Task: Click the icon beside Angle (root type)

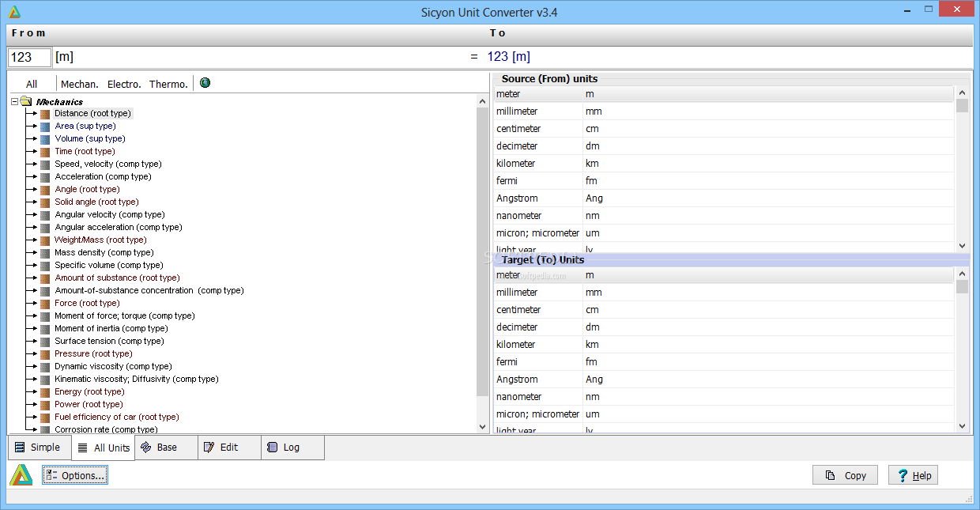Action: [45, 190]
